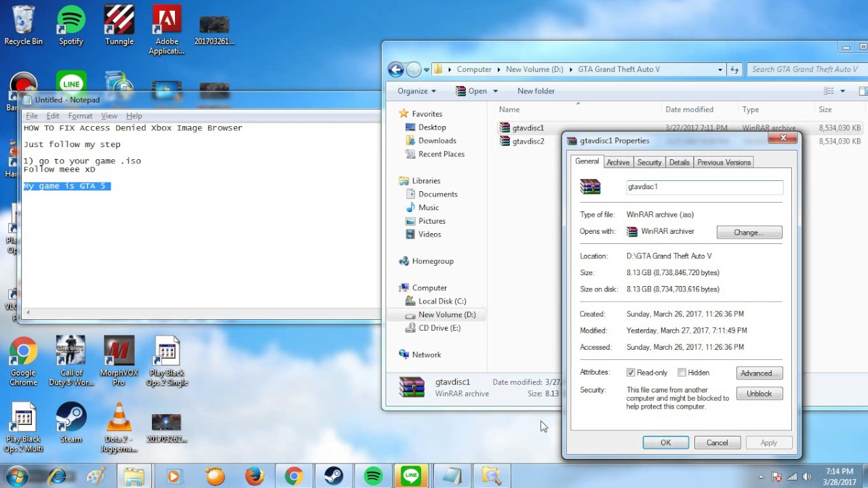868x488 pixels.
Task: Expand the Open button dropdown arrow
Action: pyautogui.click(x=495, y=91)
